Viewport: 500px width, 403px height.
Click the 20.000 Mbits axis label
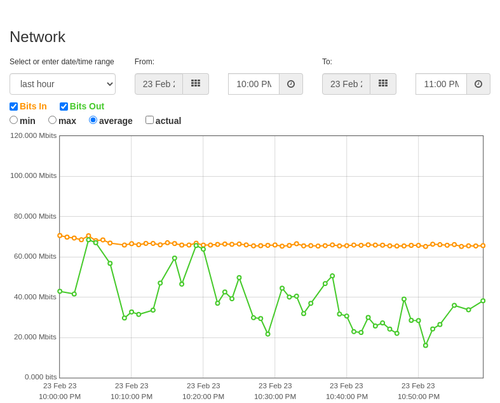(35, 337)
